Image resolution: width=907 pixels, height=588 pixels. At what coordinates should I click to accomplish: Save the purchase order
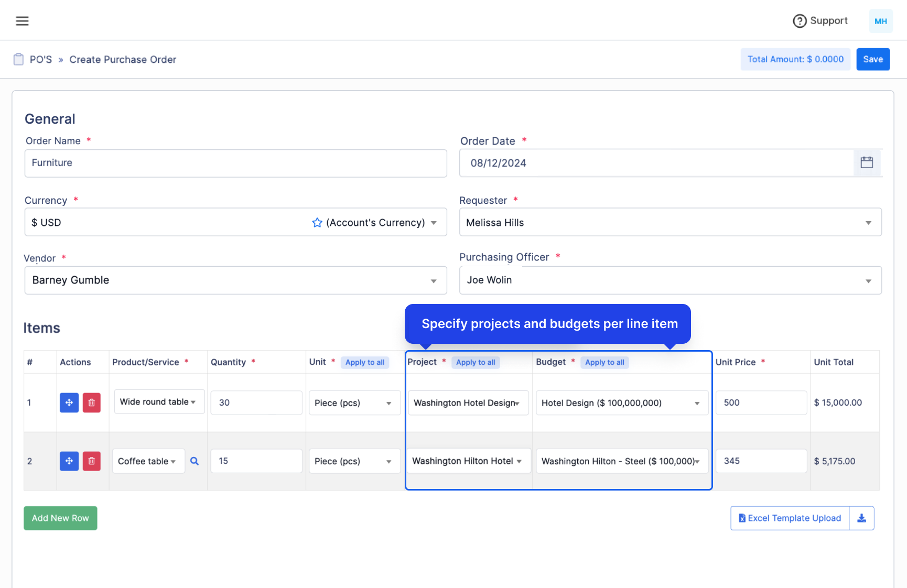873,59
